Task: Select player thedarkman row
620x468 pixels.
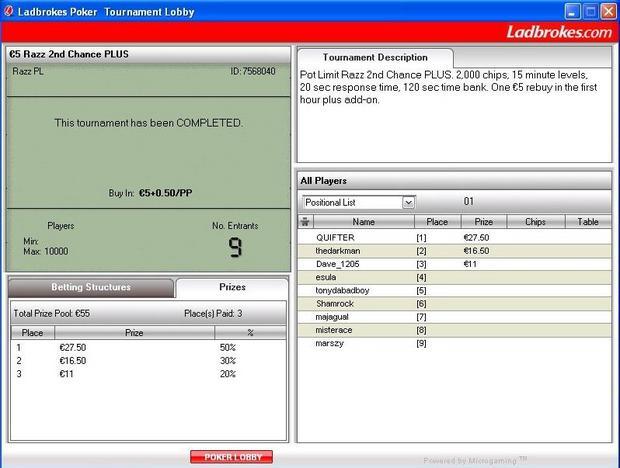Action: (x=454, y=251)
